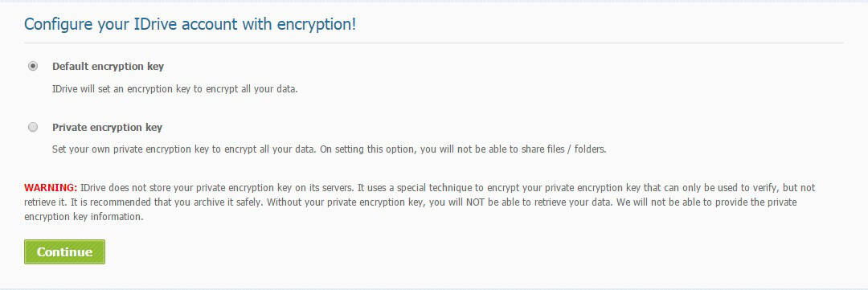Click the red WARNING: label
The width and height of the screenshot is (868, 290).
coord(51,188)
